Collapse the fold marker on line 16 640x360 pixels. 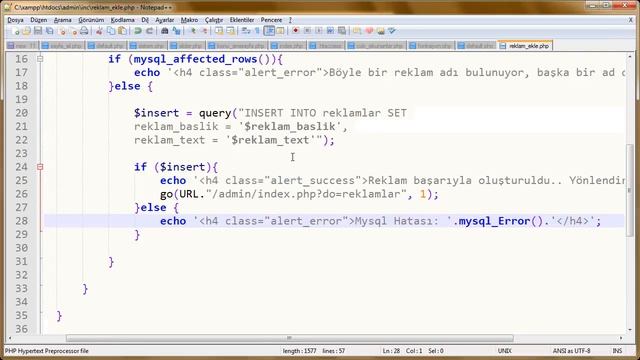(40, 59)
